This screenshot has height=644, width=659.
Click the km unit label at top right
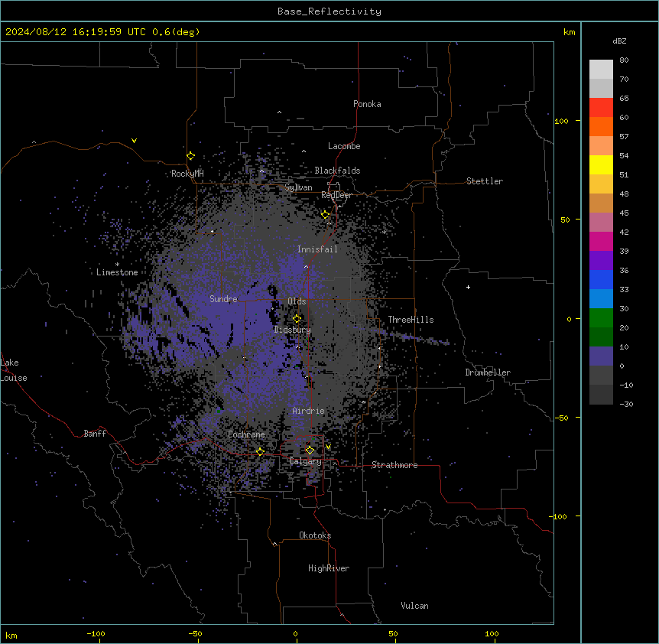[570, 32]
